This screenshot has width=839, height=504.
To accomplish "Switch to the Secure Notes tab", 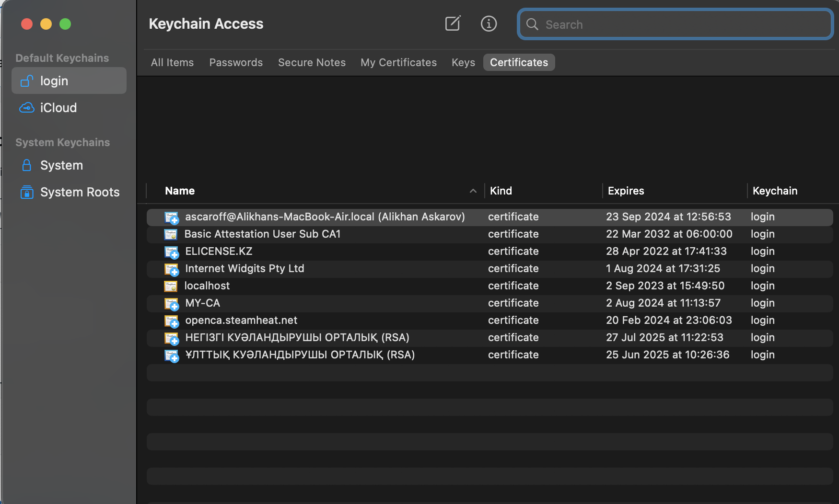I will pos(312,62).
